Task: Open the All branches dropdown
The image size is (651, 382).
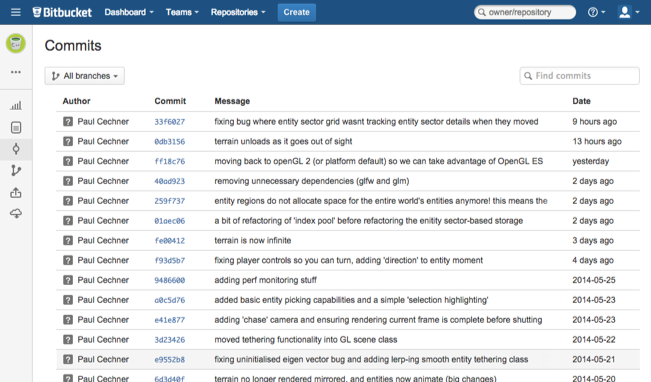Action: [85, 76]
